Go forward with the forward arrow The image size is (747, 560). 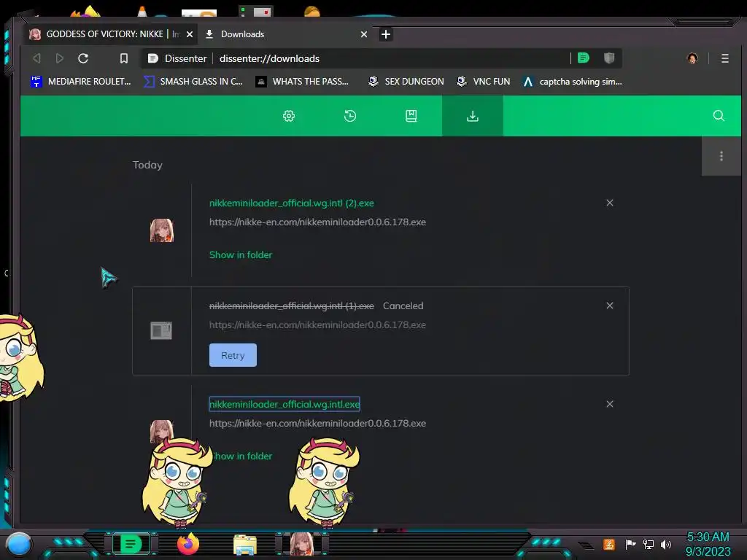(60, 58)
